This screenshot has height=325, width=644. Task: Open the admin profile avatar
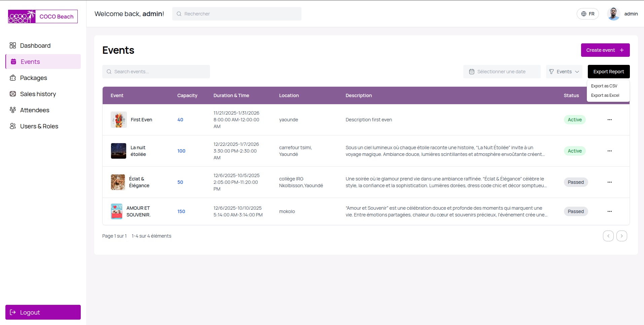pyautogui.click(x=613, y=14)
